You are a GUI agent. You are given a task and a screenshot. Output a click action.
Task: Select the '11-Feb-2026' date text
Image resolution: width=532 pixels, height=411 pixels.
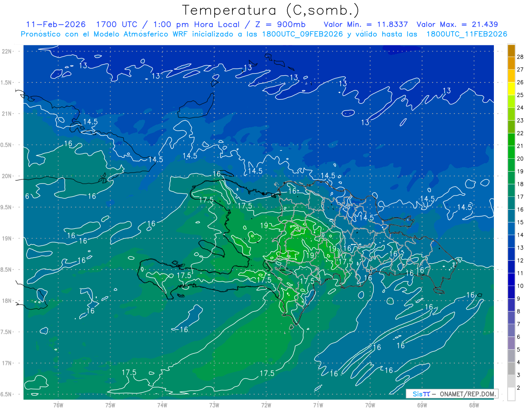coord(56,24)
